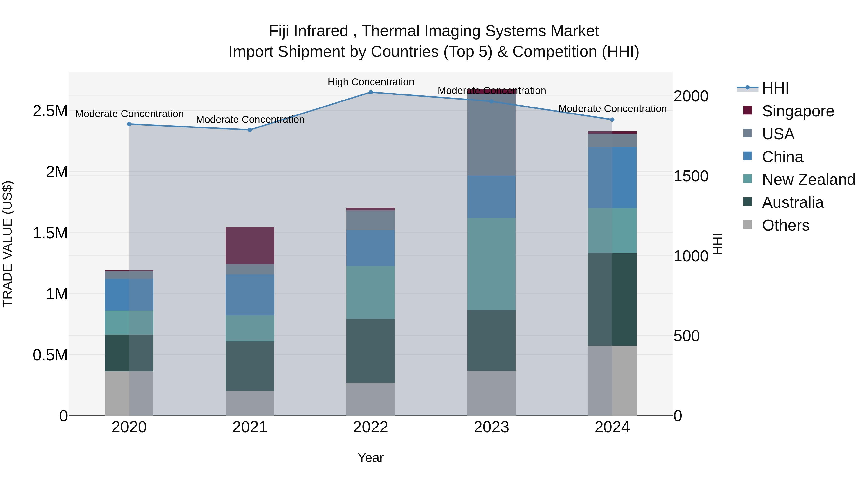This screenshot has height=488, width=868.
Task: Click the 2020 HHI line marker
Action: pyautogui.click(x=129, y=124)
